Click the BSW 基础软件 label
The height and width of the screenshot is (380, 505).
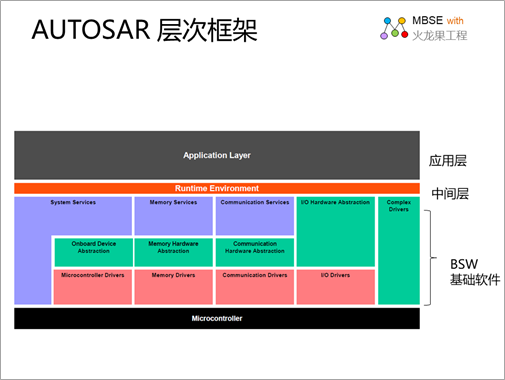tap(475, 272)
